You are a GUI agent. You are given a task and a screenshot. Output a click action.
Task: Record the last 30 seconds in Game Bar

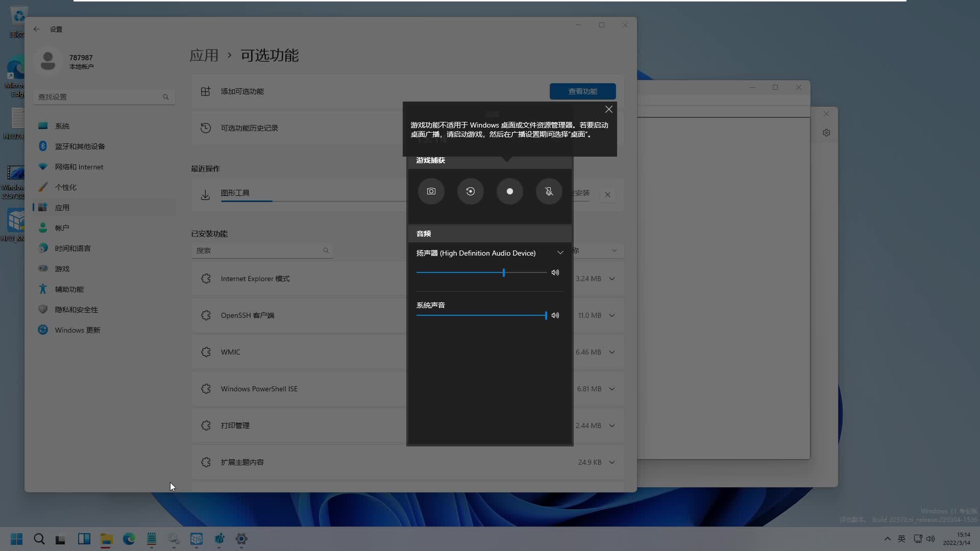click(470, 191)
